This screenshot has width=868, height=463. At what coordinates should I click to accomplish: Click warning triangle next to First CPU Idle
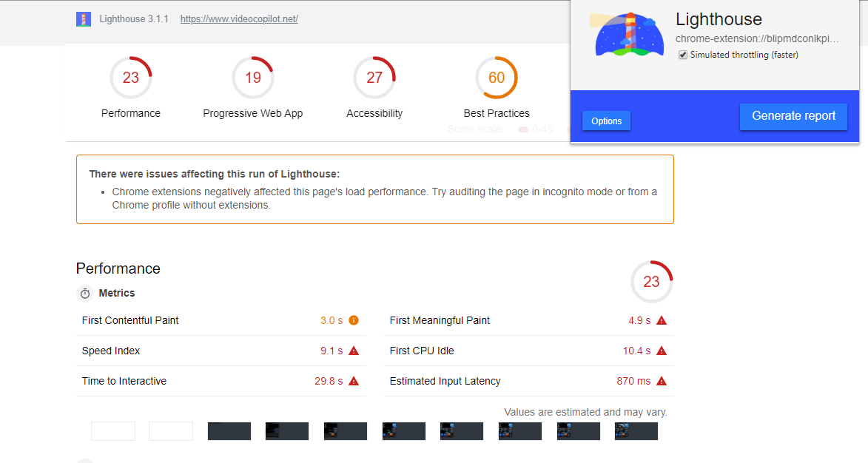pos(662,351)
